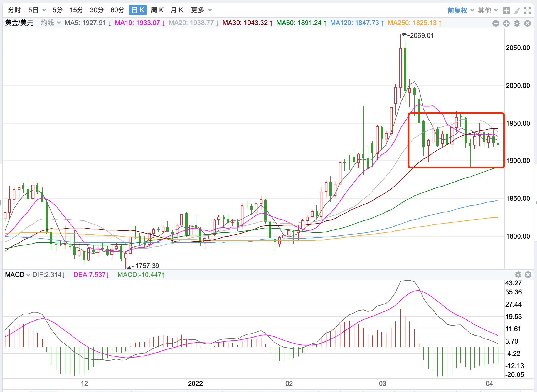Switch to the 分时 intraday view
The height and width of the screenshot is (392, 537).
coord(14,10)
